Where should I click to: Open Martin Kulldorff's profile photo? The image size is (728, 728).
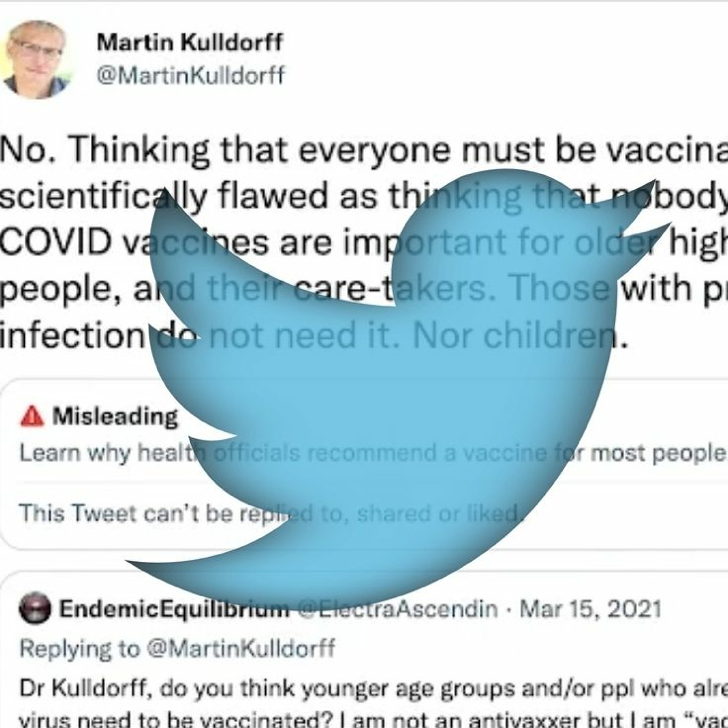pyautogui.click(x=36, y=59)
